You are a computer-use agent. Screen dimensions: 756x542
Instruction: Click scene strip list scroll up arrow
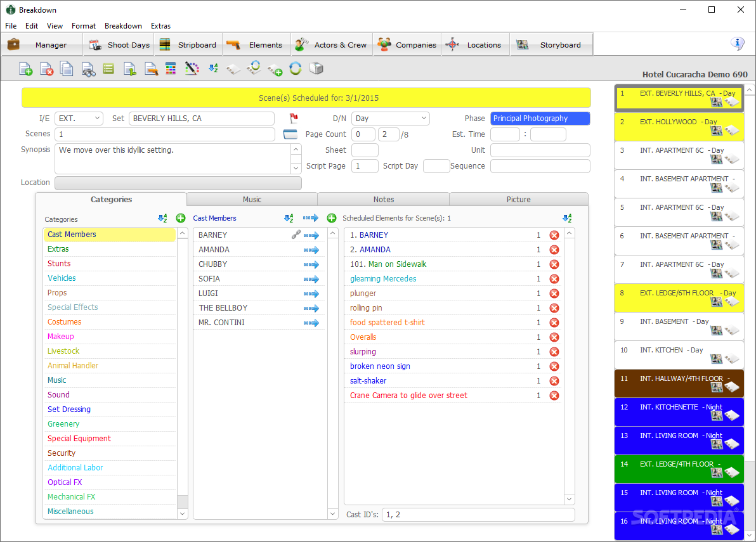750,89
